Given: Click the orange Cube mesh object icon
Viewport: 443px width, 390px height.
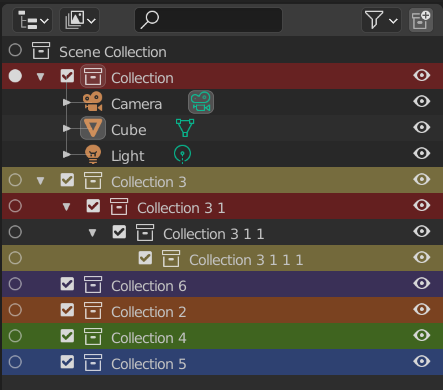Looking at the screenshot, I should [x=93, y=128].
